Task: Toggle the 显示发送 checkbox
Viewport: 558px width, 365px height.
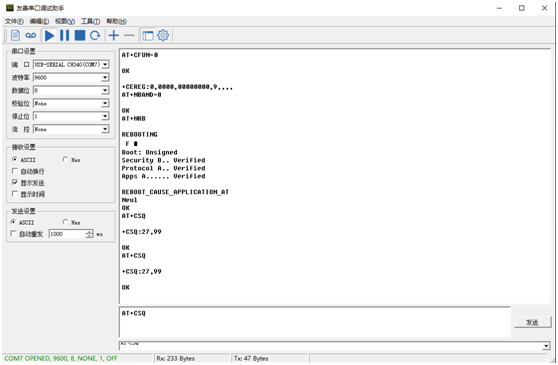Action: pos(28,183)
